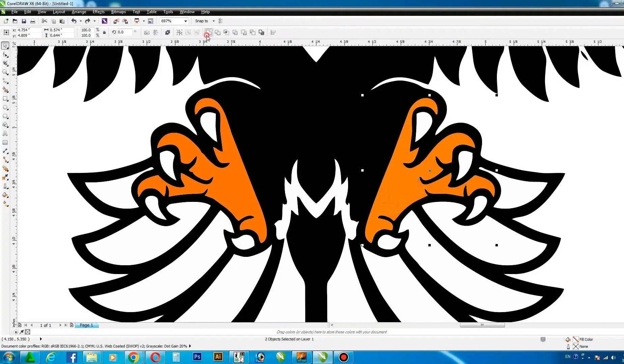Toggle the proportional scaling lock
The width and height of the screenshot is (624, 364).
104,32
